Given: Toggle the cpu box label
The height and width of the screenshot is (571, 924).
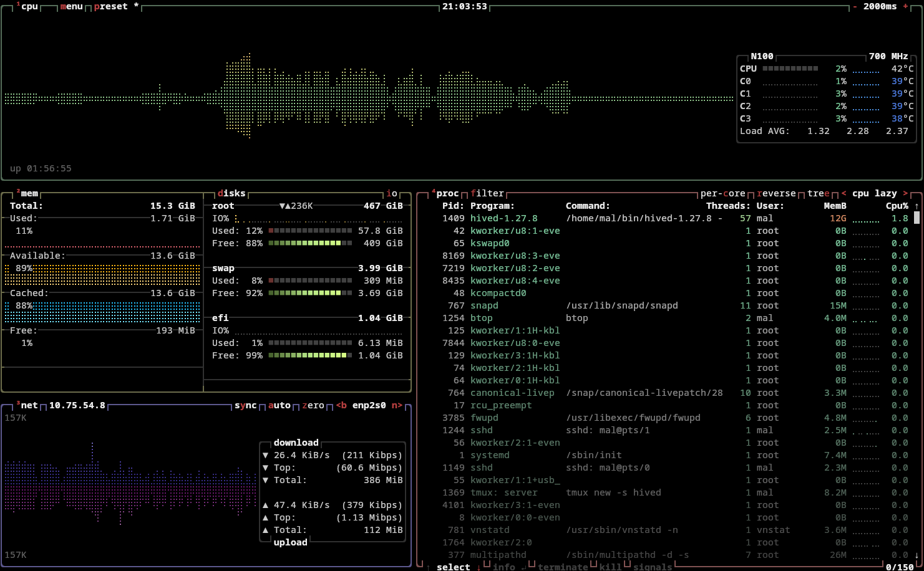Looking at the screenshot, I should click(x=27, y=6).
